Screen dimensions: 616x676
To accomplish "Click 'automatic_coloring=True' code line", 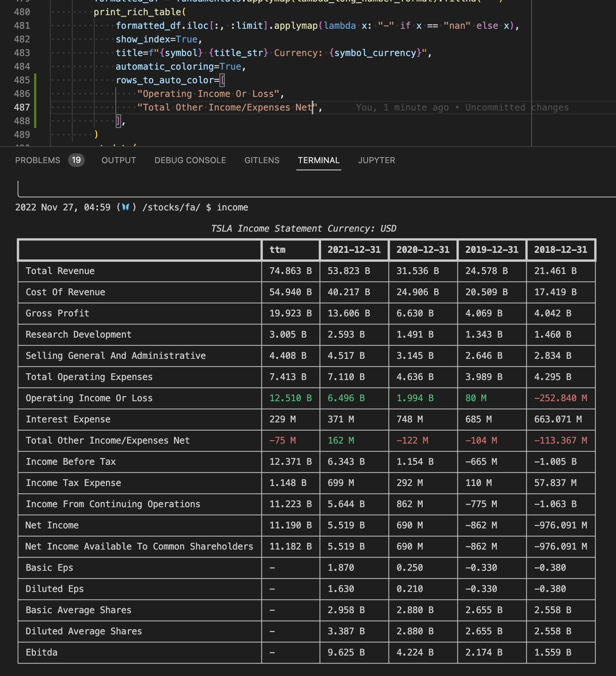I will click(178, 67).
